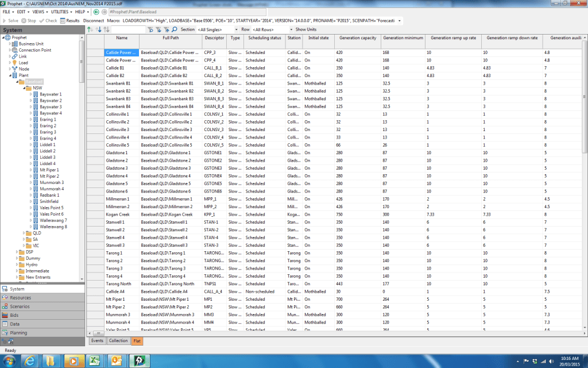Expand the QLD folder in tree
588x368 pixels.
point(37,233)
